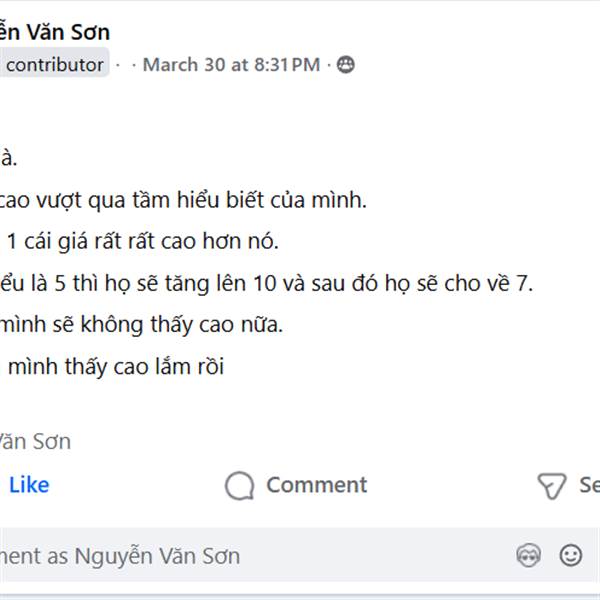
Task: Click the line with không thấy cao nữa
Action: click(140, 325)
